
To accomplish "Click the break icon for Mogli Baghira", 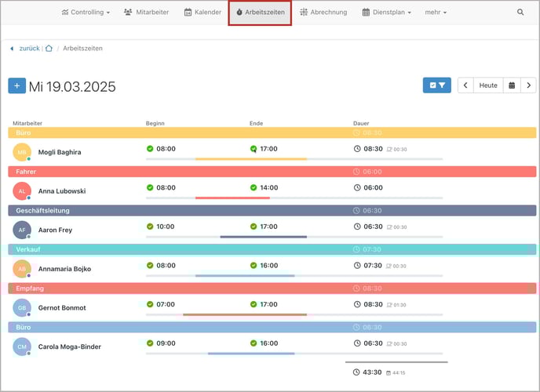I will (389, 149).
